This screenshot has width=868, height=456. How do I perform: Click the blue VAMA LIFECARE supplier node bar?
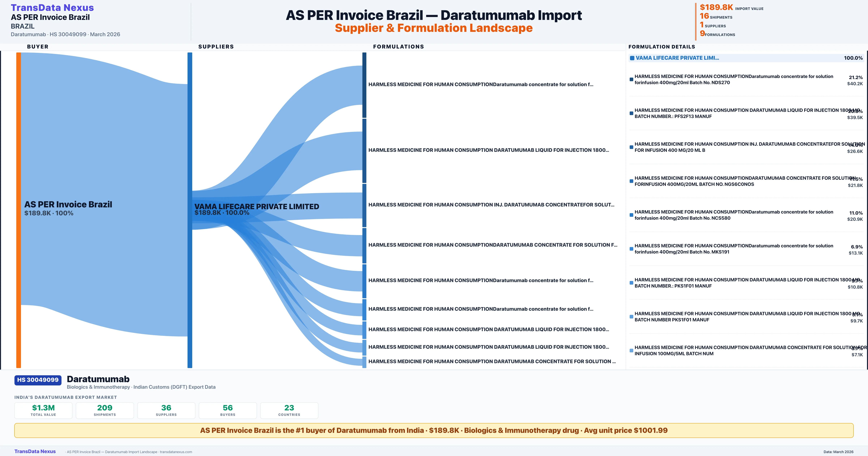(190, 210)
